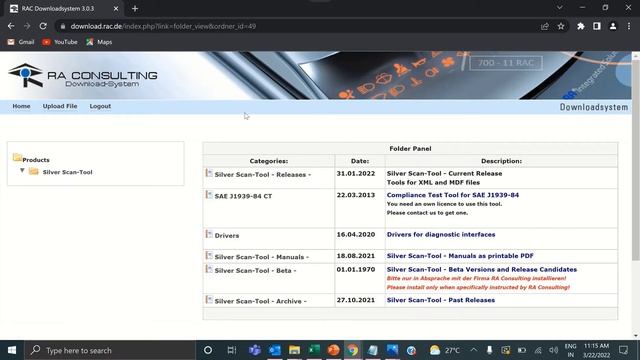
Task: Reload the page with refresh icon
Action: coord(43,26)
